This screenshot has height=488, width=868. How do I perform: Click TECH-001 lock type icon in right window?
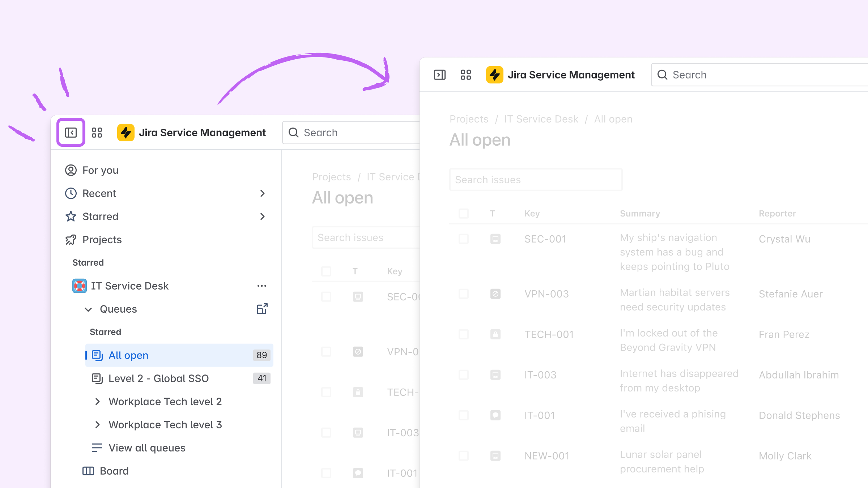[x=495, y=334]
